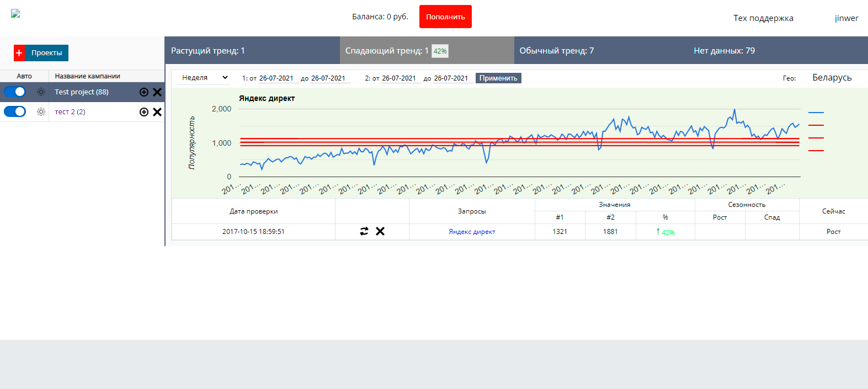The image size is (868, 389).
Task: Click the Применить button
Action: (x=498, y=78)
